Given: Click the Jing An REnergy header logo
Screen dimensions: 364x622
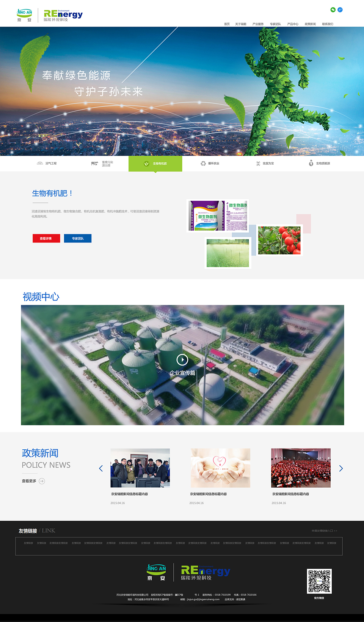Looking at the screenshot, I should coord(50,15).
